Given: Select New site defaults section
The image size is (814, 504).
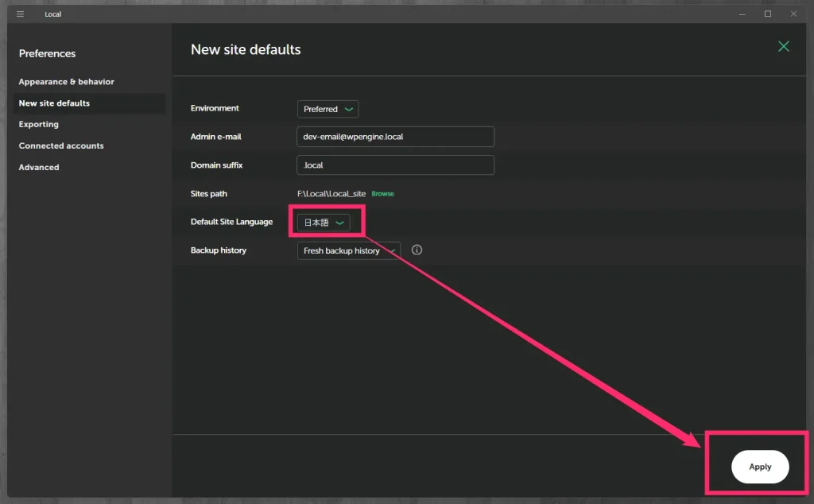Looking at the screenshot, I should (89, 103).
